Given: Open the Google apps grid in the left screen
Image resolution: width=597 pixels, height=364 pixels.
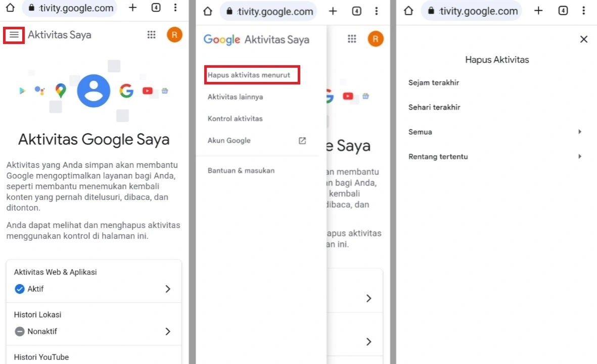Looking at the screenshot, I should point(152,35).
